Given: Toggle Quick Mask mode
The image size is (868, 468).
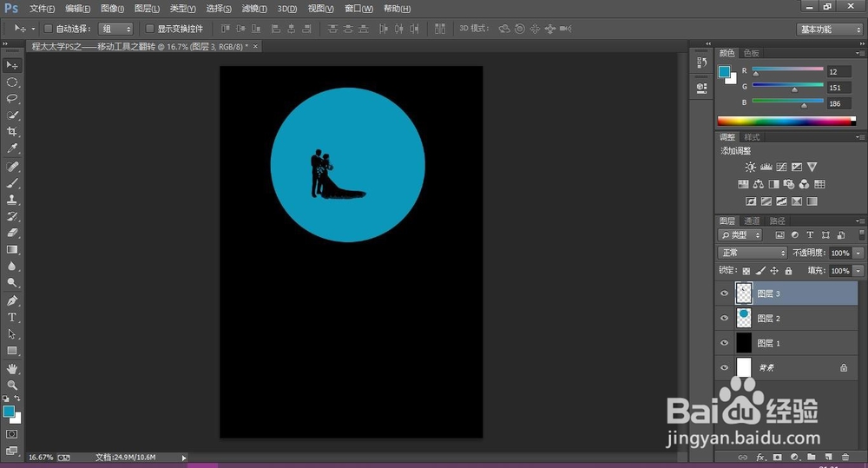Looking at the screenshot, I should click(x=11, y=434).
